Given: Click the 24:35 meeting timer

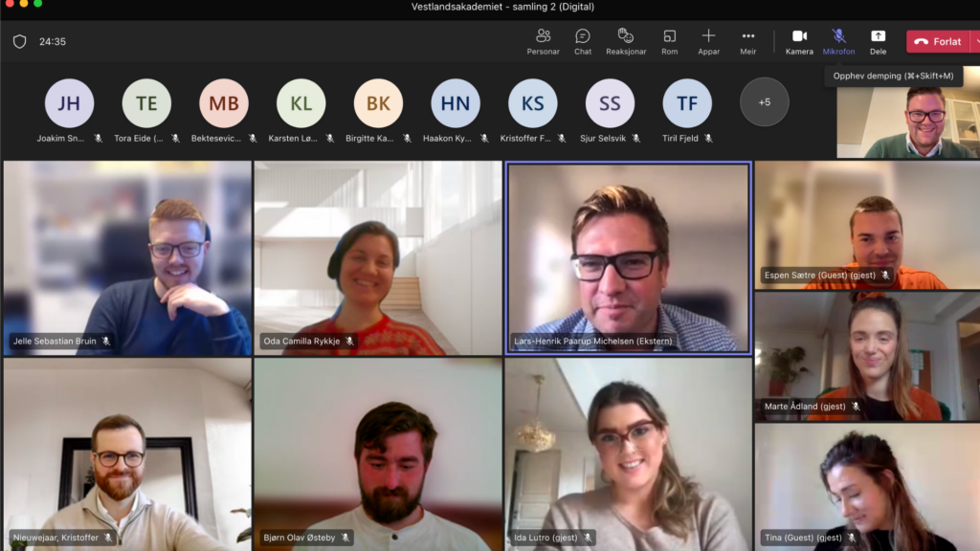Looking at the screenshot, I should pos(53,42).
